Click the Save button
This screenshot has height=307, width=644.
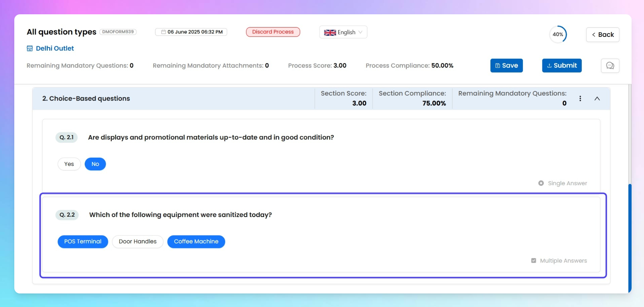pos(506,65)
